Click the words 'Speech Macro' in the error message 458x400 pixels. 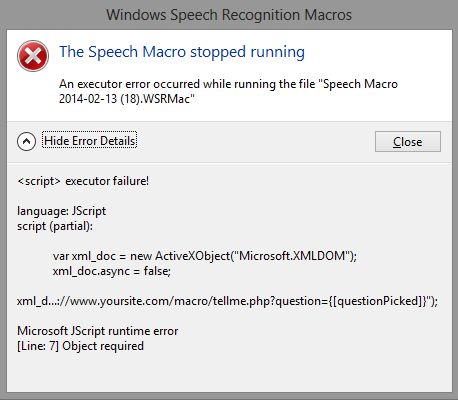point(360,84)
